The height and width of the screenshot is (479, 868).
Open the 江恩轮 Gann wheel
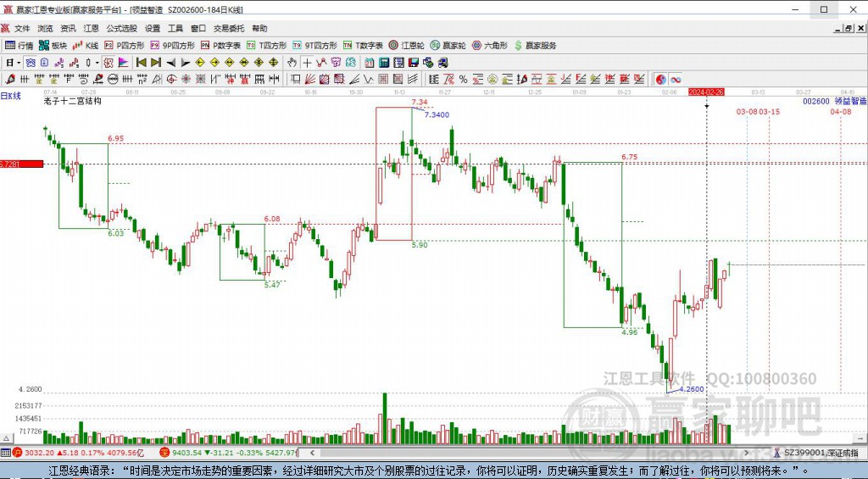click(x=406, y=46)
